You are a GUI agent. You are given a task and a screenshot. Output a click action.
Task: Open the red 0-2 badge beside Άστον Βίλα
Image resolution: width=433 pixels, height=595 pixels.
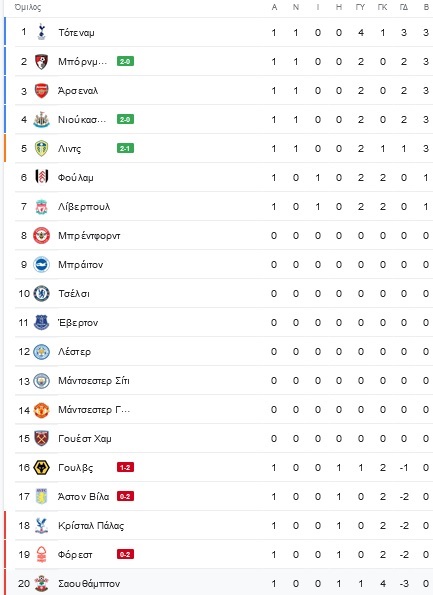(x=125, y=496)
